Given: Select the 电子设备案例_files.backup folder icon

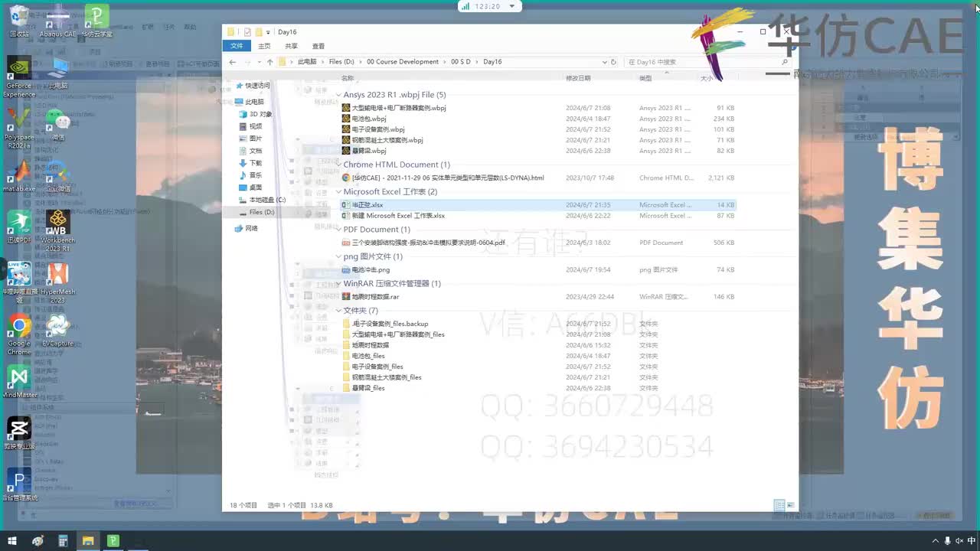Looking at the screenshot, I should click(x=346, y=324).
